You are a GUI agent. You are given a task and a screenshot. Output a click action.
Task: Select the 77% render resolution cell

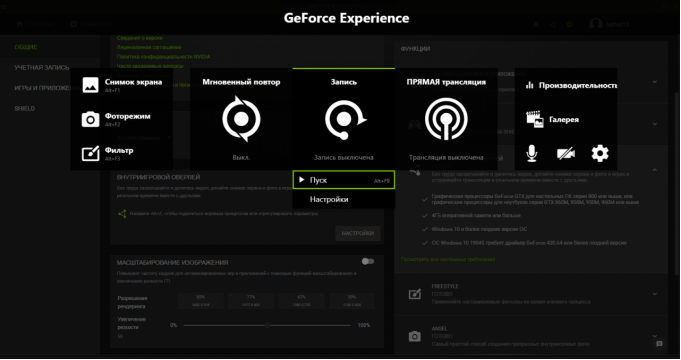(x=251, y=301)
